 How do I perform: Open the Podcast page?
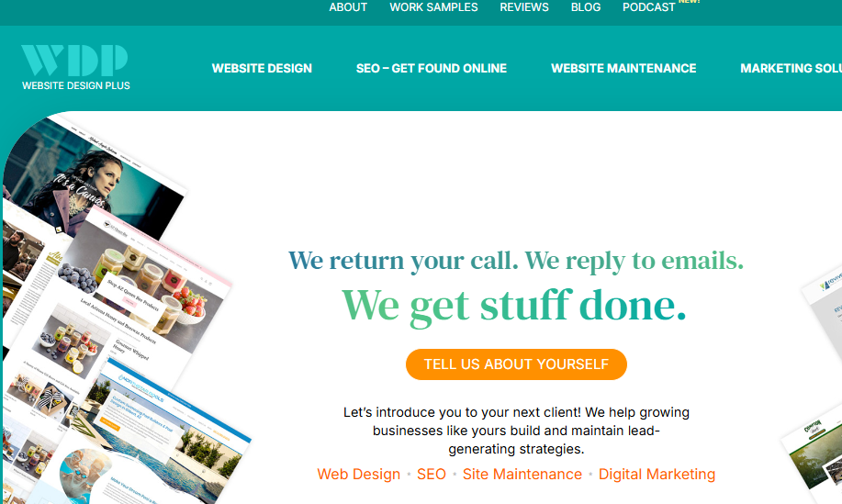648,7
